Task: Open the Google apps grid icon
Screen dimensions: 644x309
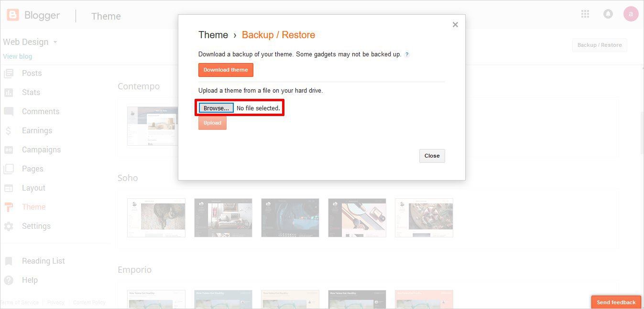Action: click(585, 14)
